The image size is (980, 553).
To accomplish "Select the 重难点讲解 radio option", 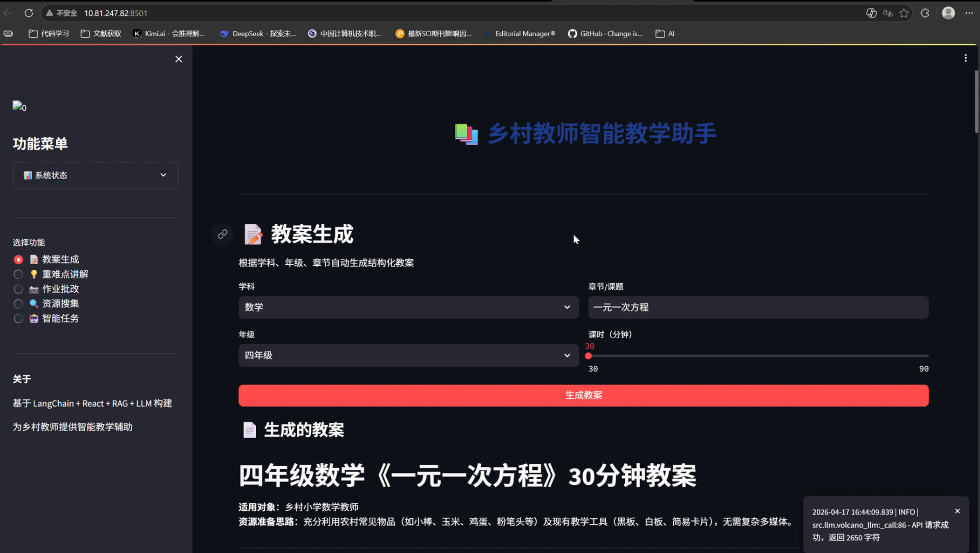I will (18, 274).
